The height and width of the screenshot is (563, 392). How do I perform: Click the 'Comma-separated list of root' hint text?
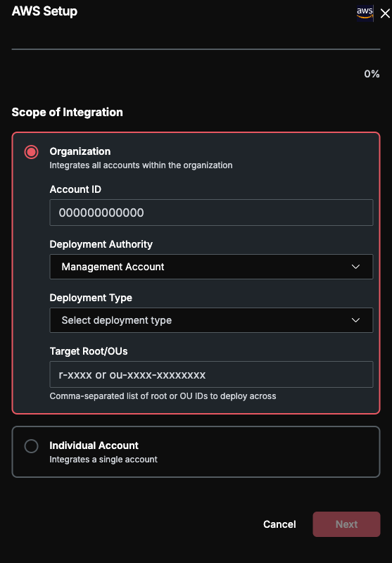click(x=163, y=396)
